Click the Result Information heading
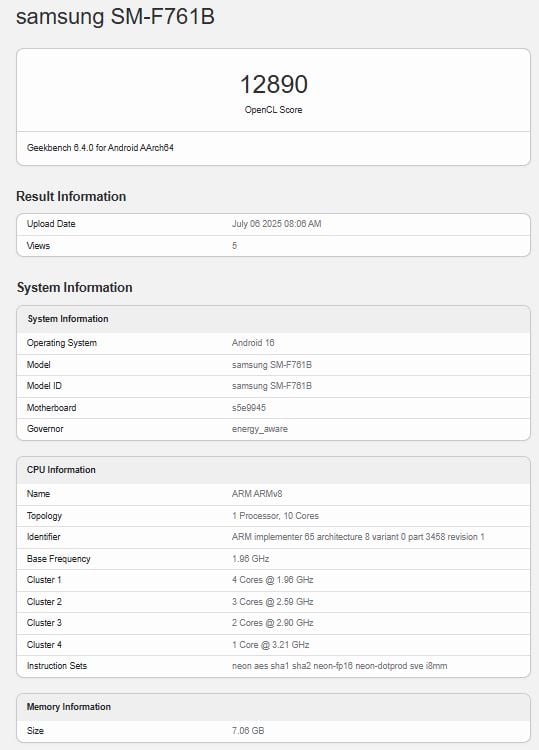 coord(71,196)
